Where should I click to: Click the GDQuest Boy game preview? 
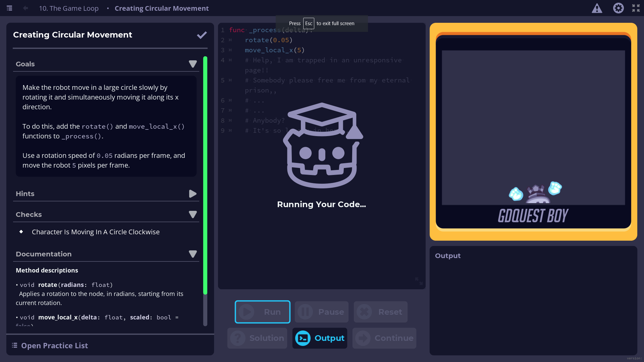pyautogui.click(x=533, y=127)
